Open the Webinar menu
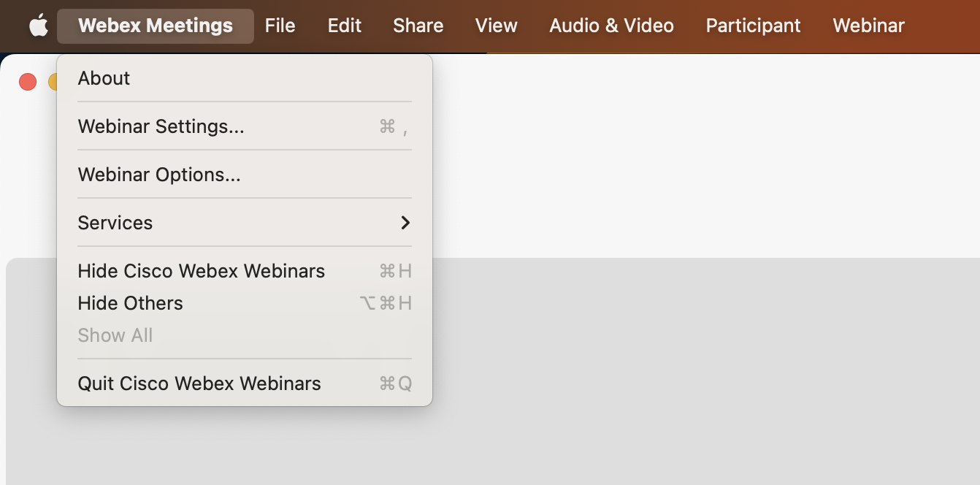Screen dimensions: 980x485 pos(869,26)
